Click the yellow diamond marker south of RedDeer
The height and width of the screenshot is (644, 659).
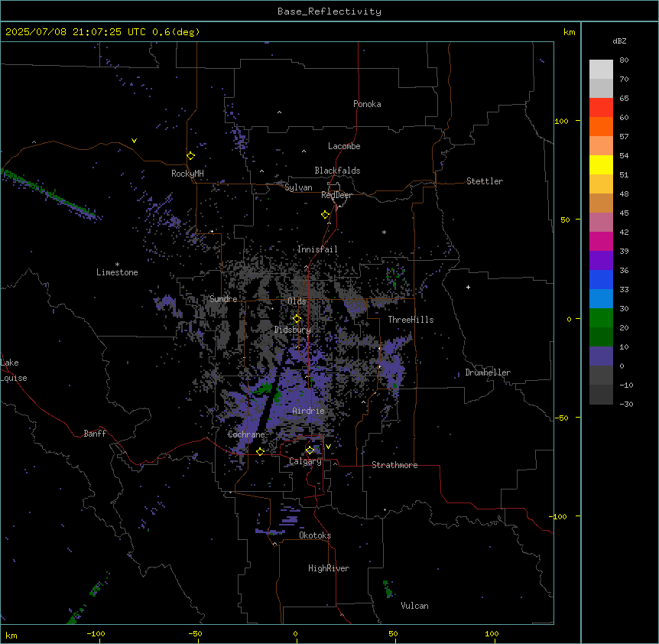[325, 215]
